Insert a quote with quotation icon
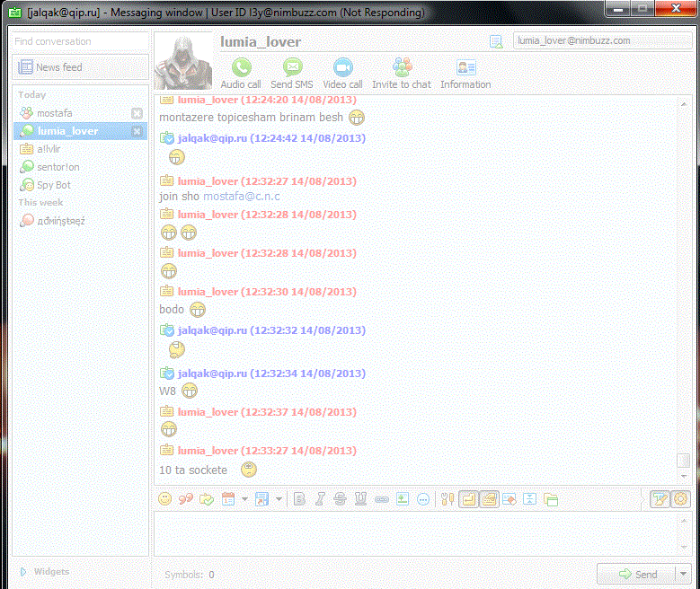This screenshot has height=589, width=700. tap(186, 499)
